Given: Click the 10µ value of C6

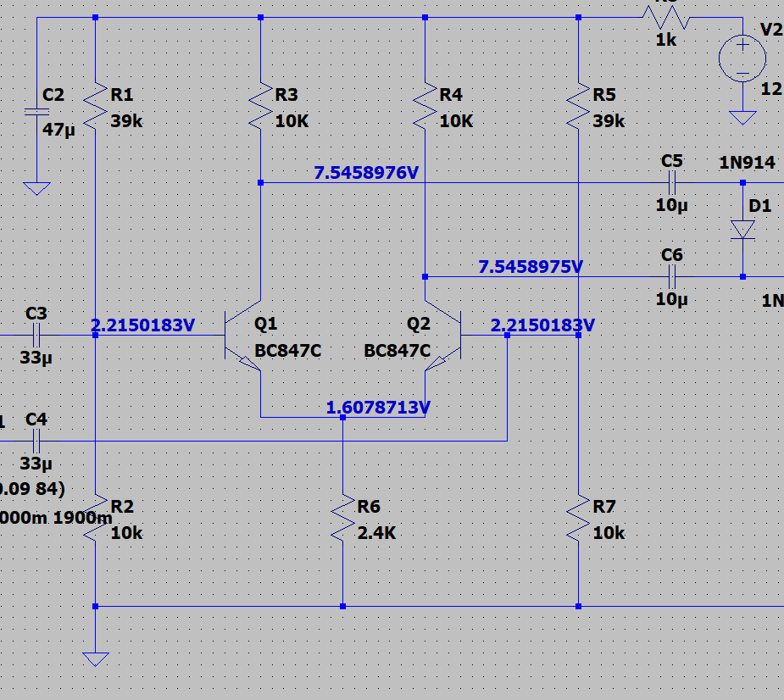Looking at the screenshot, I should (x=672, y=299).
